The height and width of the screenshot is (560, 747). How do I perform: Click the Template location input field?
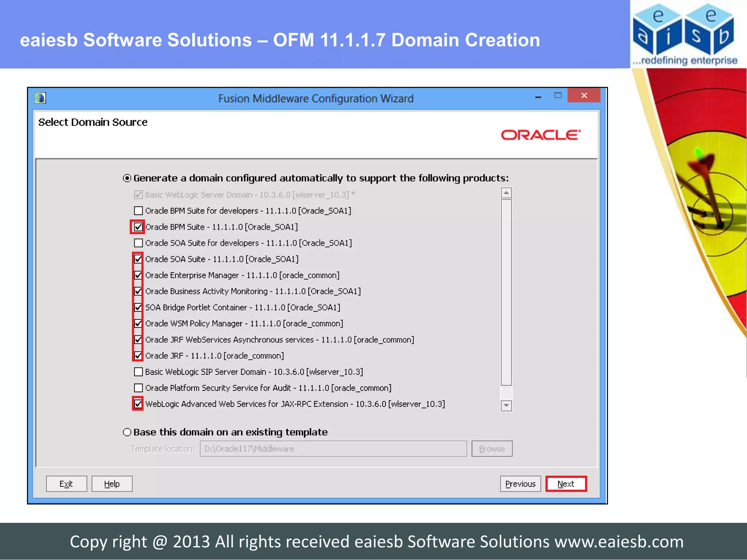click(333, 449)
